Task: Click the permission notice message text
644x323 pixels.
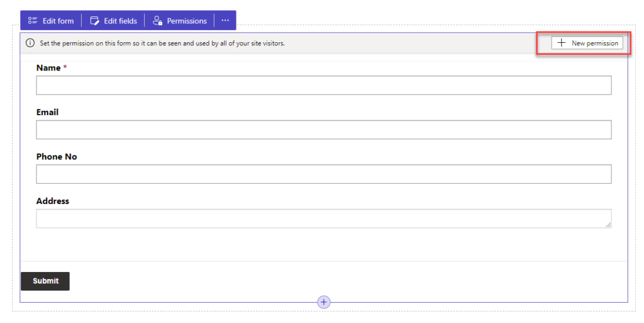Action: pos(162,43)
